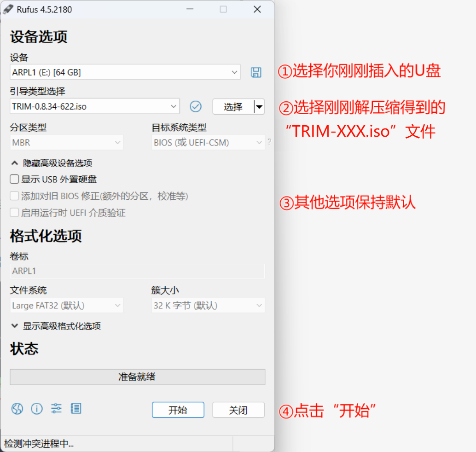This screenshot has width=476, height=452.
Task: Open the 设备 dropdown showing ARPL1 (E:)
Action: [125, 72]
